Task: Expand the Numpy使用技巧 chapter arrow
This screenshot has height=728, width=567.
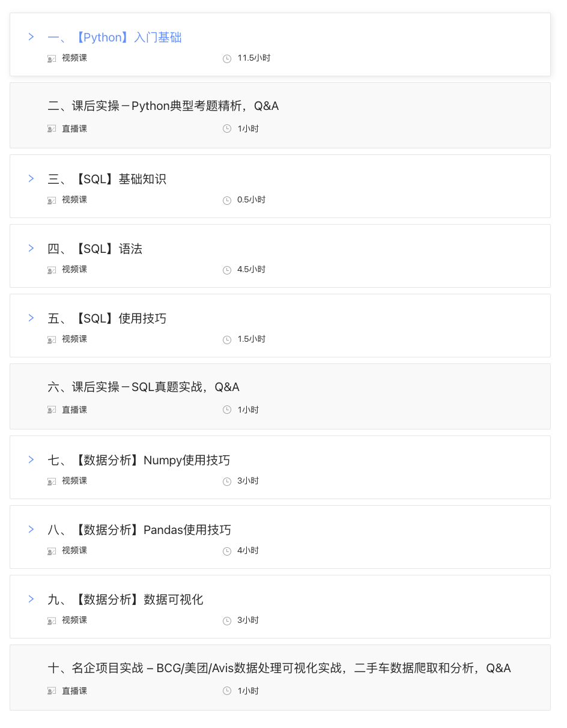Action: (31, 460)
